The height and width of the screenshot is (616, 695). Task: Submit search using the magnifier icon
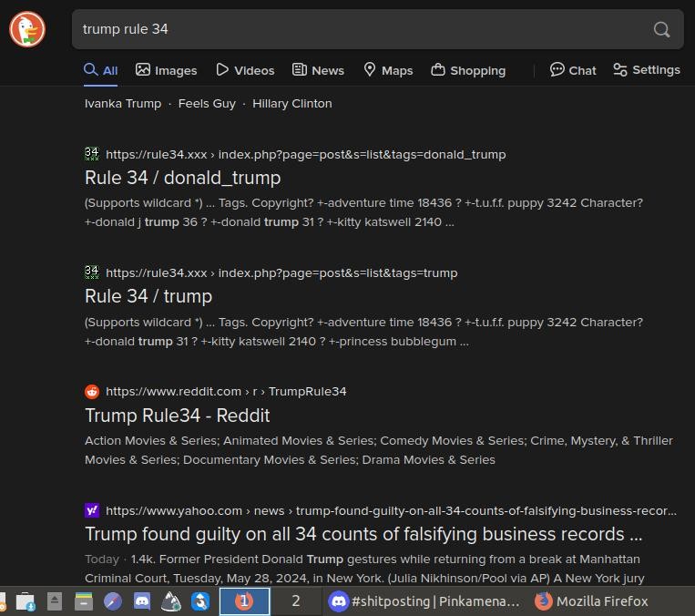pos(661,29)
